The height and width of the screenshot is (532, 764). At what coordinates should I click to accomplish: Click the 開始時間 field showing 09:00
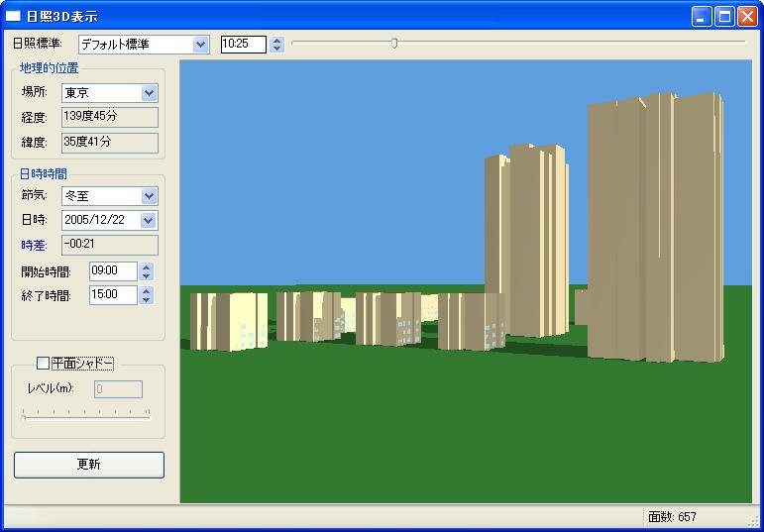pyautogui.click(x=114, y=271)
